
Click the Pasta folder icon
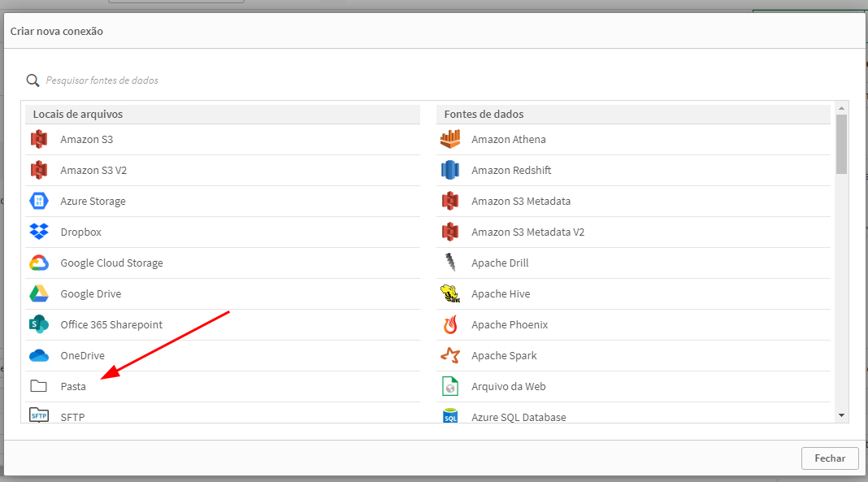pos(39,386)
